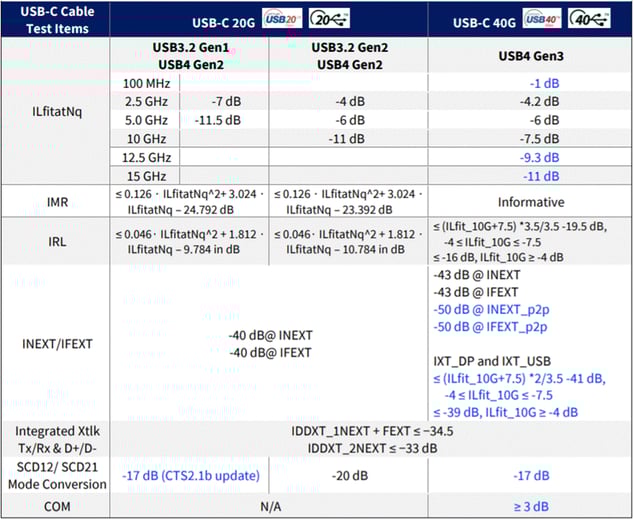Click the Integrated Xtlk Tx/Rx & D+/D- label
The width and height of the screenshot is (634, 520).
coord(57,440)
